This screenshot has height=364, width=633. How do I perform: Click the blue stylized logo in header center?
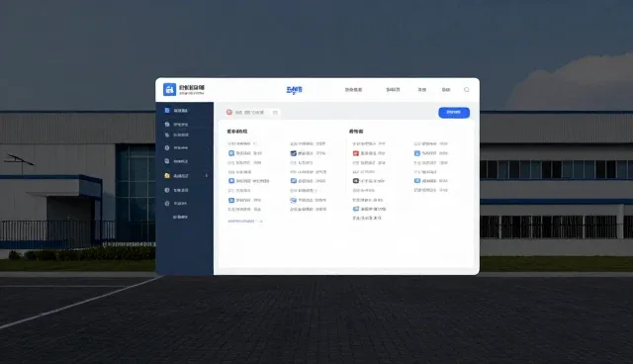pyautogui.click(x=295, y=90)
